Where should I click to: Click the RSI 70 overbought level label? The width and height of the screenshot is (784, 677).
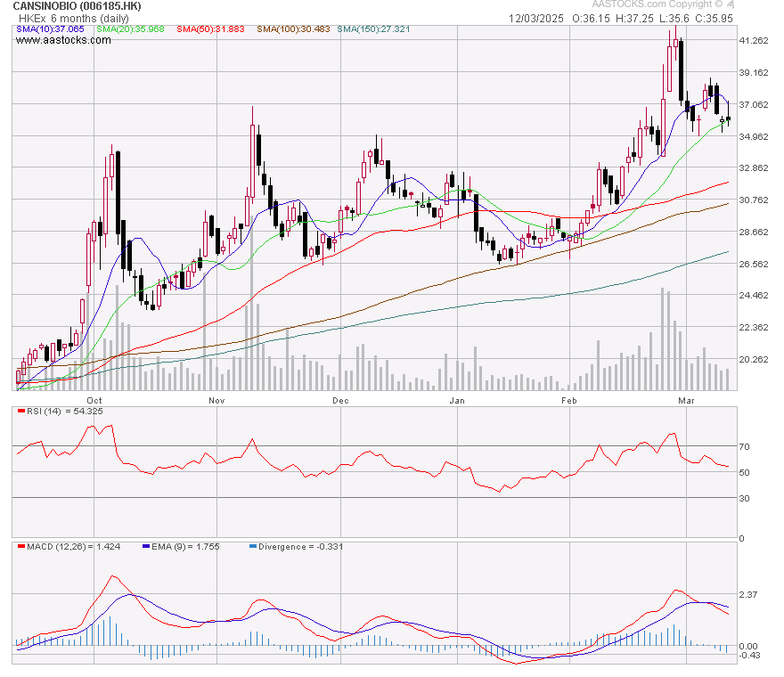click(743, 446)
